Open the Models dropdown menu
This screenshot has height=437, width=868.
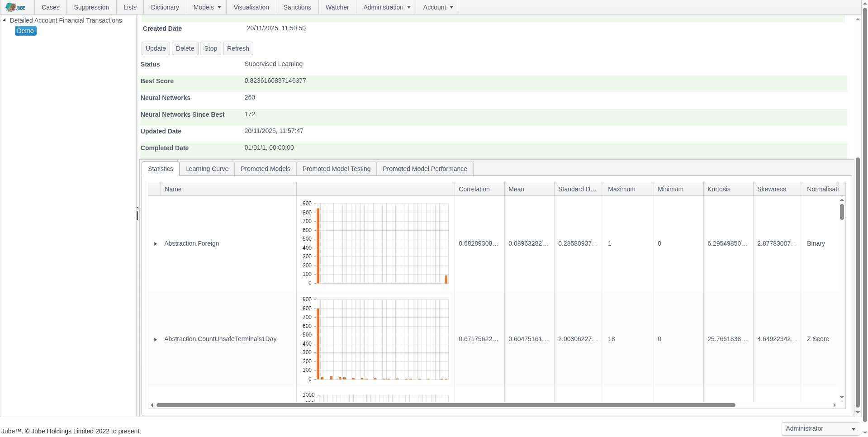click(207, 7)
